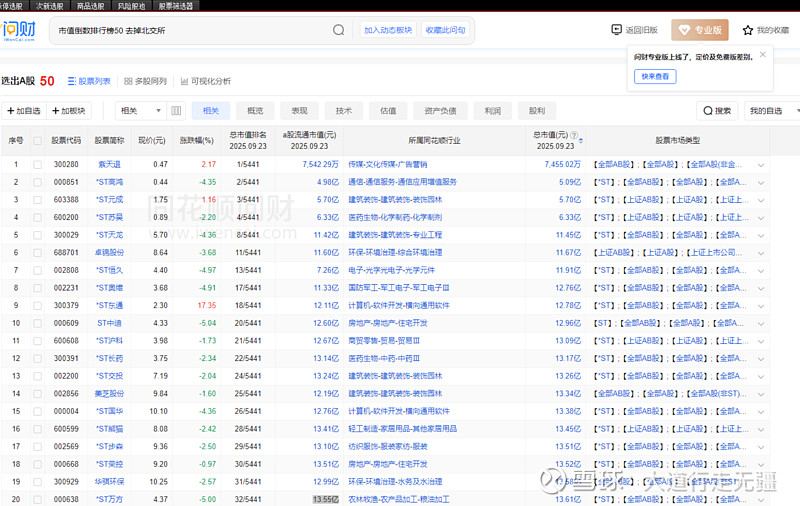Click the 快来查看 button in popup
Viewport: 800px width, 506px height.
click(656, 76)
